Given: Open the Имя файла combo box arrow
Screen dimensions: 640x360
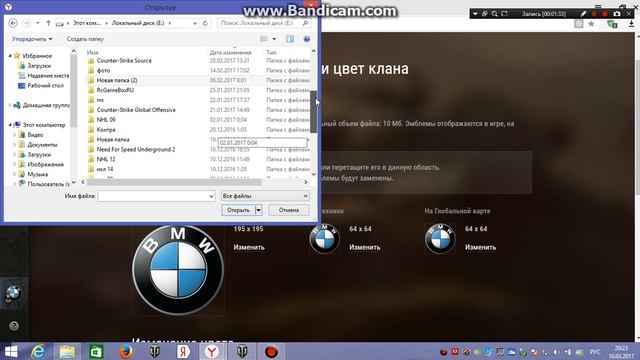Looking at the screenshot, I should coord(211,196).
